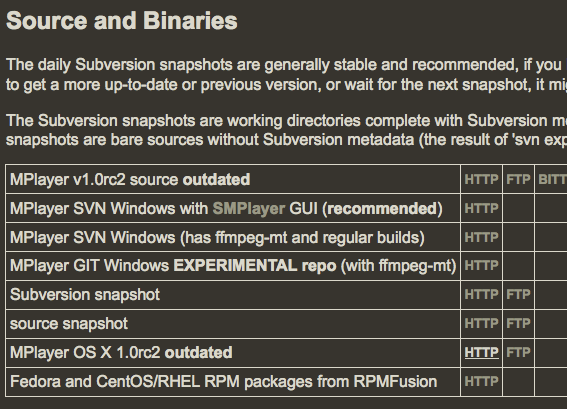Open HTTP link for source snapshot
Image resolution: width=567 pixels, height=409 pixels.
[481, 323]
